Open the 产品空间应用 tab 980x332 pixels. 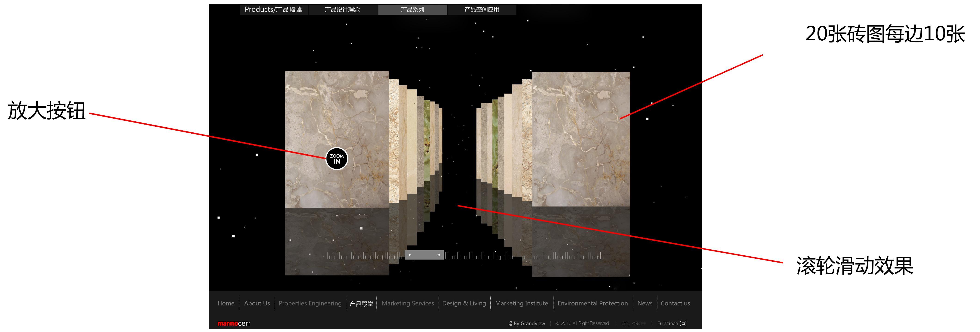tap(482, 9)
